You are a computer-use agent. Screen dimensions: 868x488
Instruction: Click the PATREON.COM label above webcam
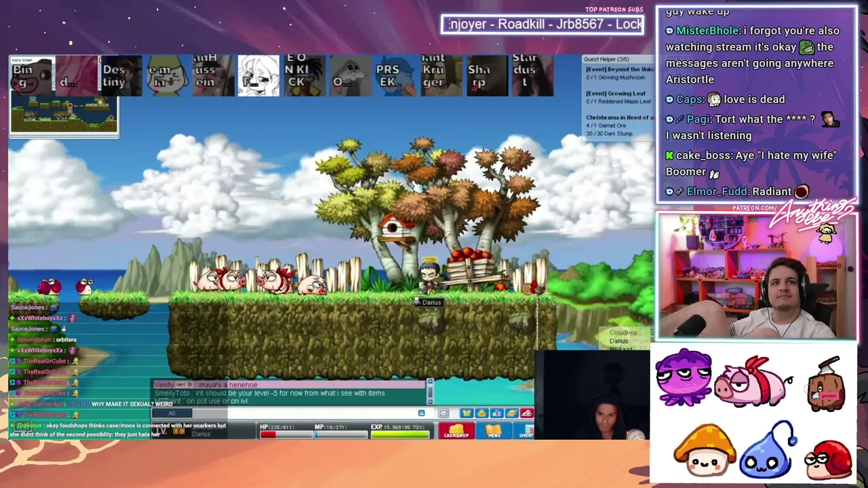point(755,208)
